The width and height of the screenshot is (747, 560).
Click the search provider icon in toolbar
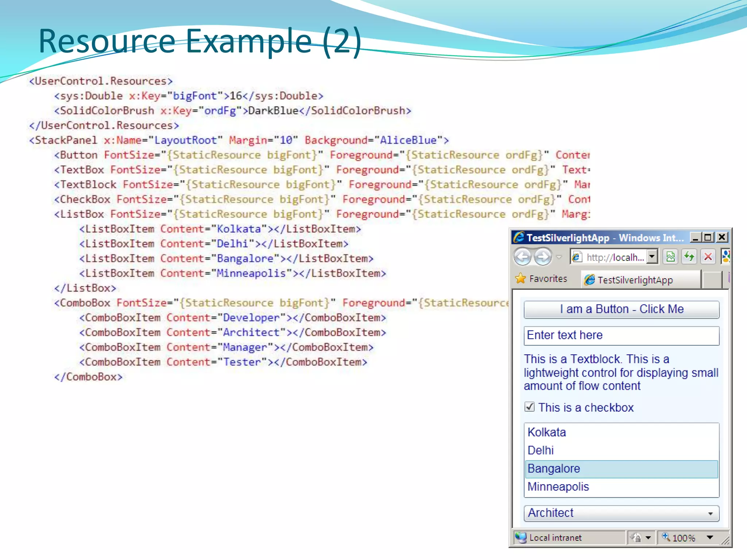(725, 257)
